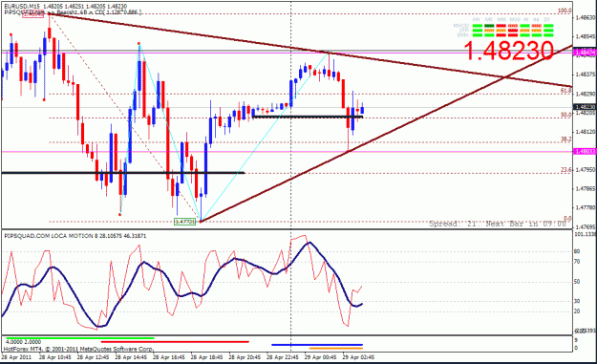Viewport: 597px width, 364px height.
Task: Select the large red 1.48230 price display
Action: coord(509,51)
